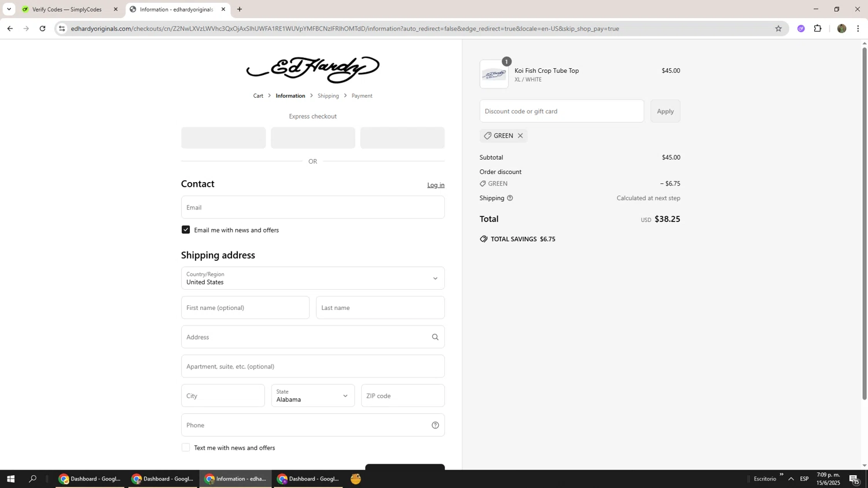Click the $38.25 total amount
The height and width of the screenshot is (488, 868).
(667, 219)
